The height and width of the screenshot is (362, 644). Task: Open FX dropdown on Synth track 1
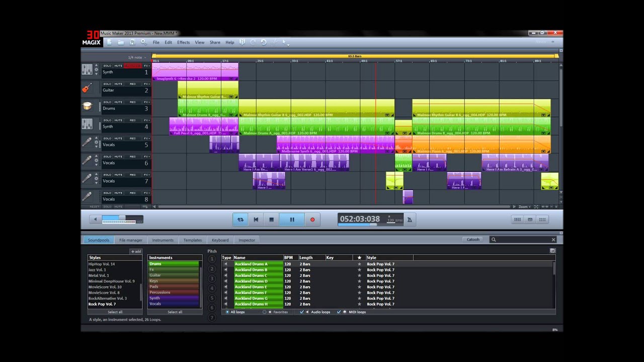tap(146, 66)
